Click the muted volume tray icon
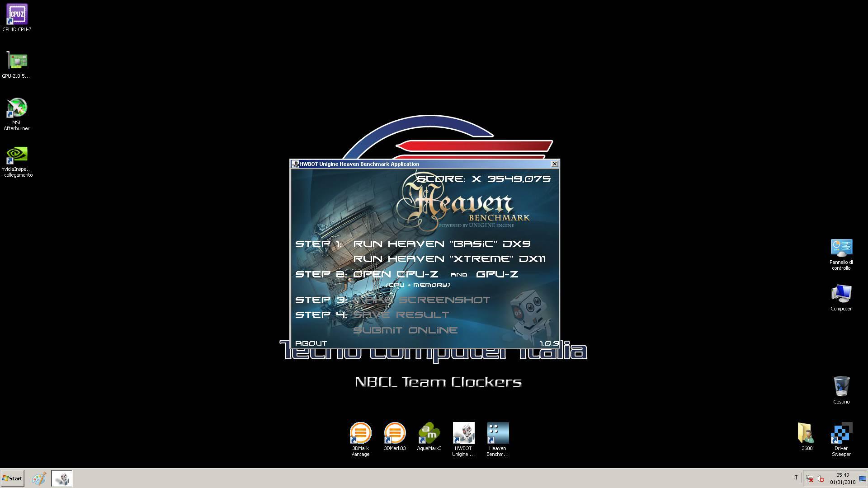Screen dimensions: 868x488 [821, 479]
